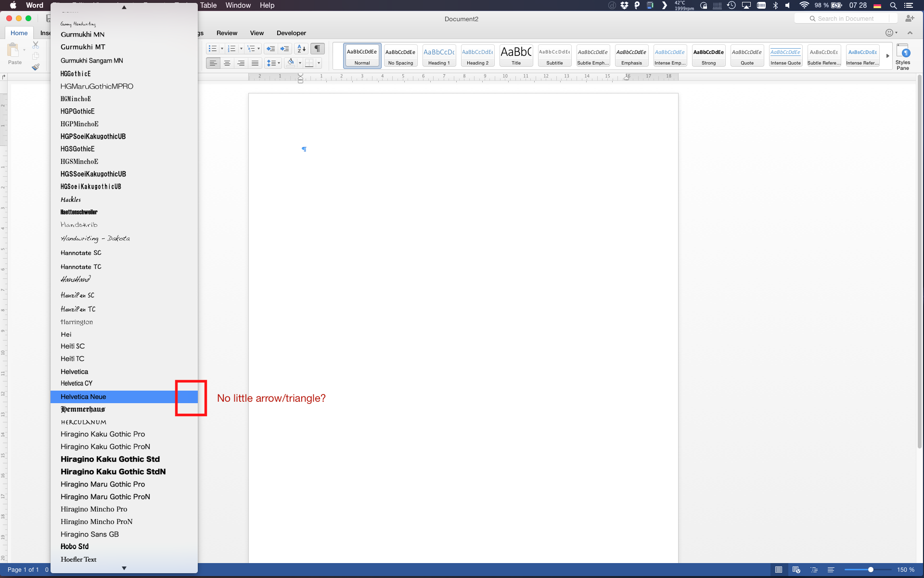Click the Dropbox menu bar icon
The image size is (924, 578).
(x=624, y=5)
